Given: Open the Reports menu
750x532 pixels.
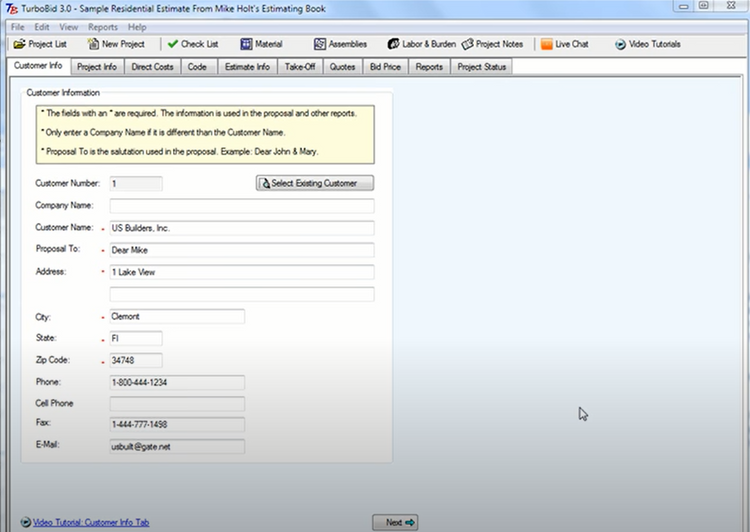Looking at the screenshot, I should pyautogui.click(x=103, y=27).
